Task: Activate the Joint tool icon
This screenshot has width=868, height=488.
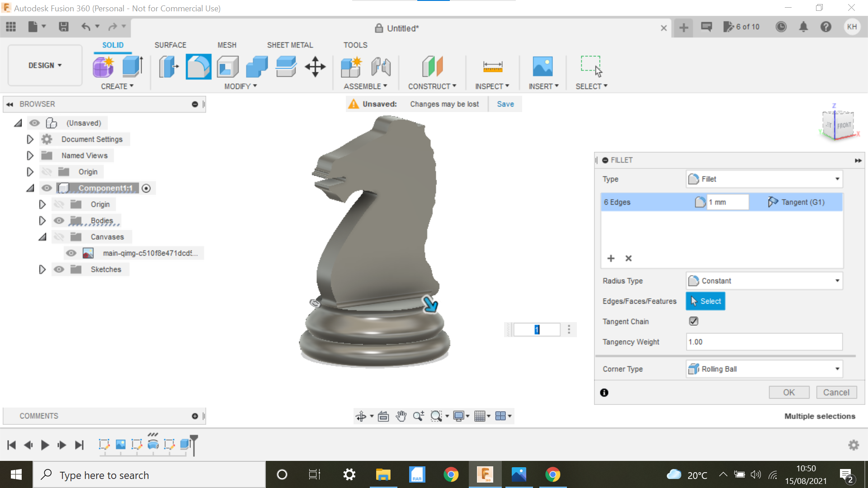Action: click(x=381, y=66)
